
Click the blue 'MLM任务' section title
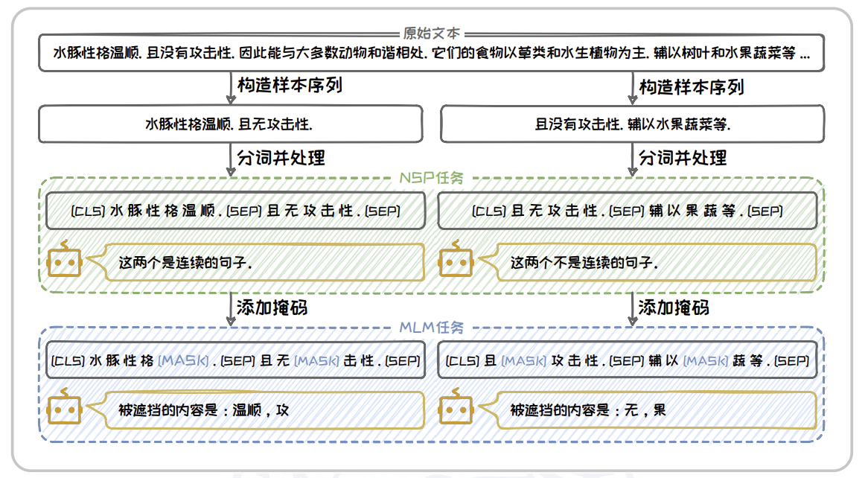431,328
